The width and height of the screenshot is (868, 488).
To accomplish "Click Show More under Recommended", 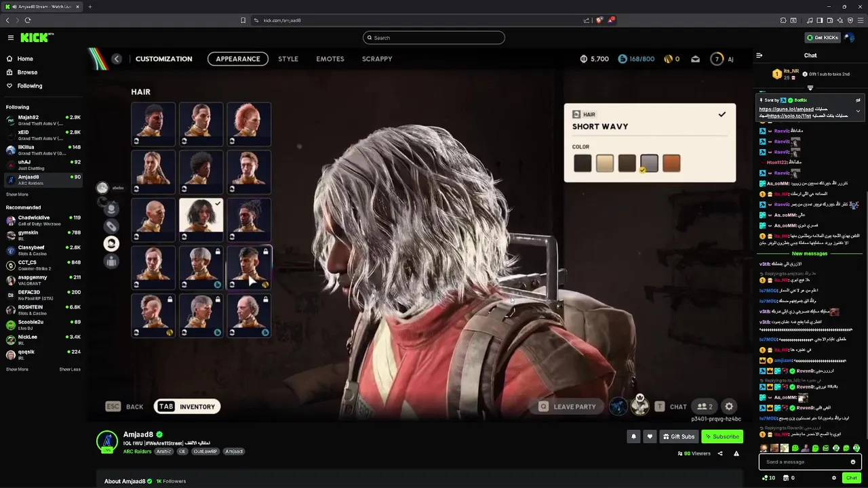I will [x=17, y=369].
